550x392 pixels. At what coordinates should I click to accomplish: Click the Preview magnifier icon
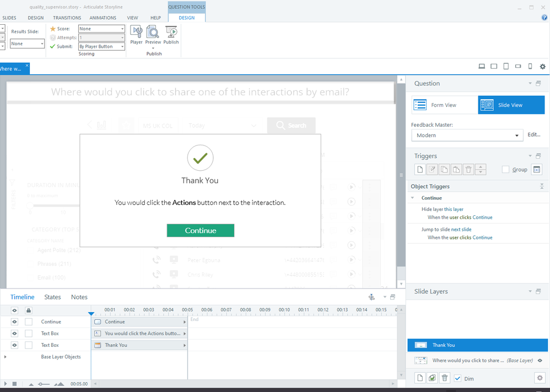coord(153,32)
